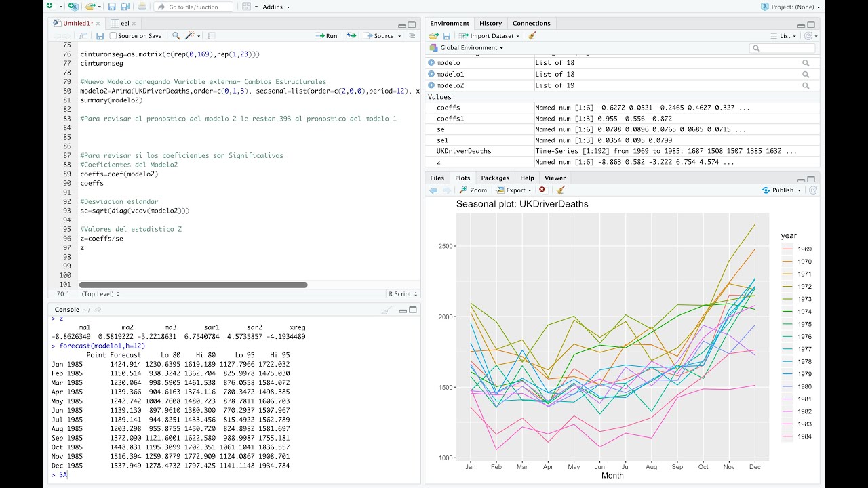Click the console input prompt line
The width and height of the screenshot is (868, 488).
coord(234,475)
